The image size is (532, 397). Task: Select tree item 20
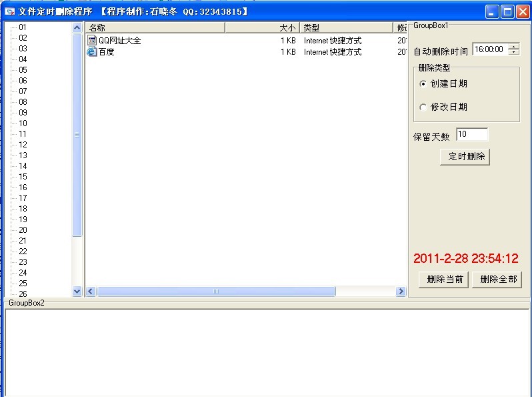23,230
